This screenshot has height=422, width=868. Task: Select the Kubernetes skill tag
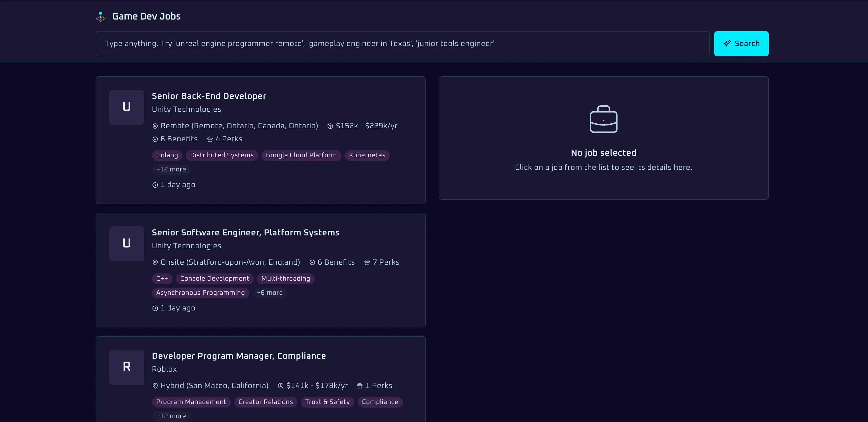[367, 155]
